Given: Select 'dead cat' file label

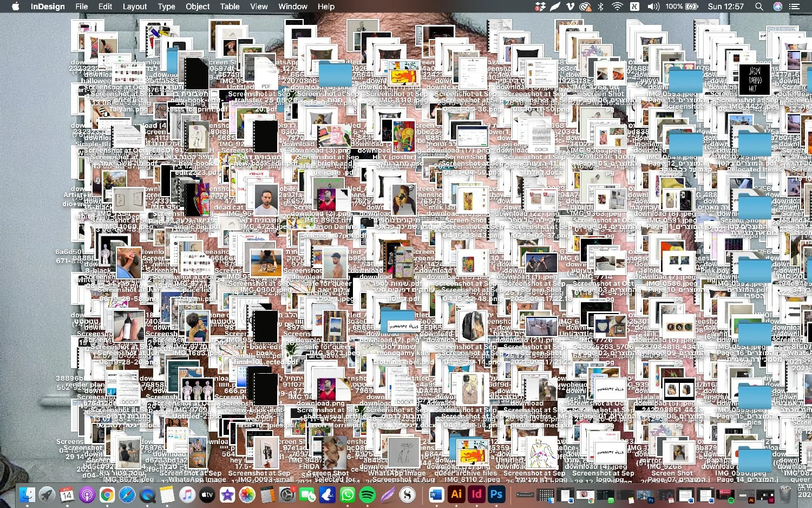Looking at the screenshot, I should coord(229,207).
